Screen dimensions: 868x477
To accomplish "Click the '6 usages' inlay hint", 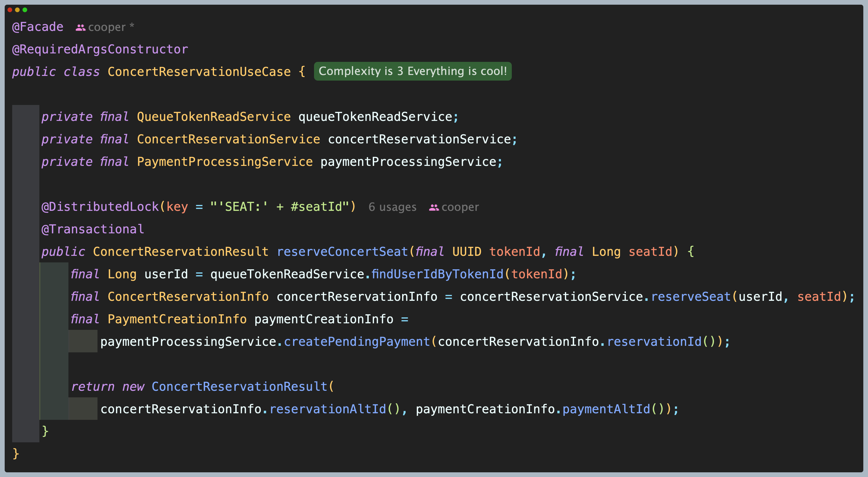I will 392,207.
